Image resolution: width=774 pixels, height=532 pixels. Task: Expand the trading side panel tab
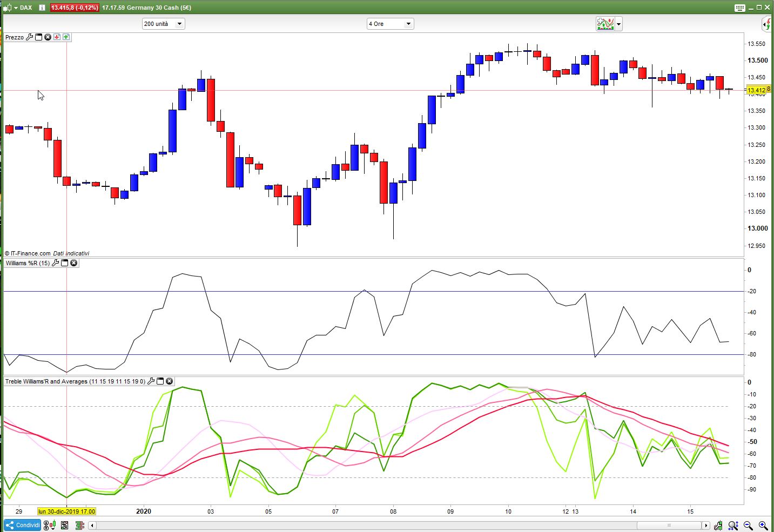pos(766,24)
